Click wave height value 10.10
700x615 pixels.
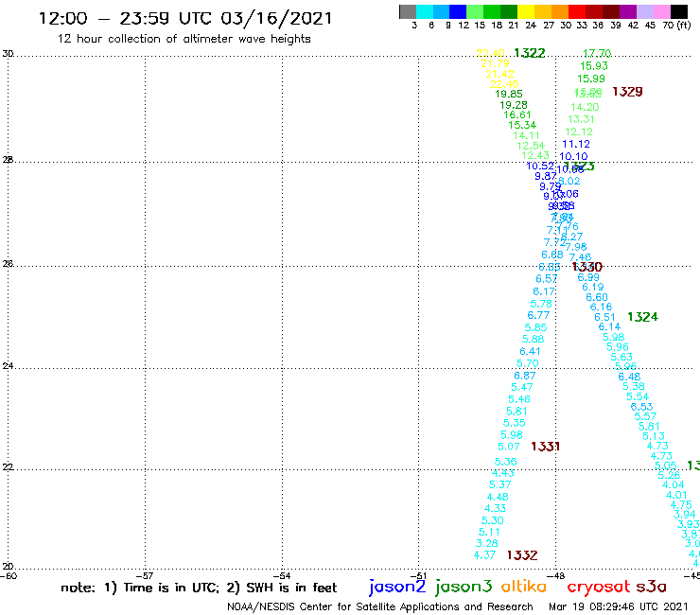pos(573,157)
